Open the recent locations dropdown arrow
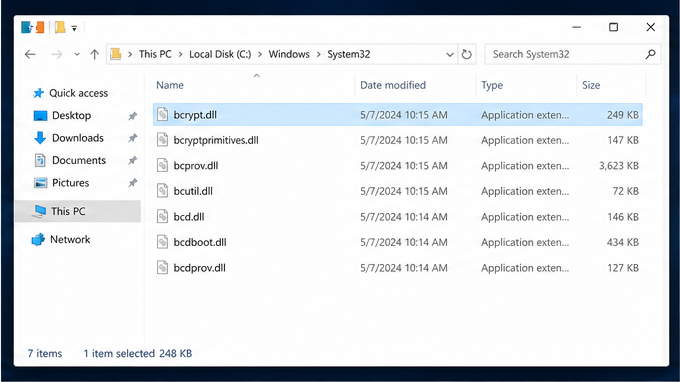 click(x=77, y=54)
